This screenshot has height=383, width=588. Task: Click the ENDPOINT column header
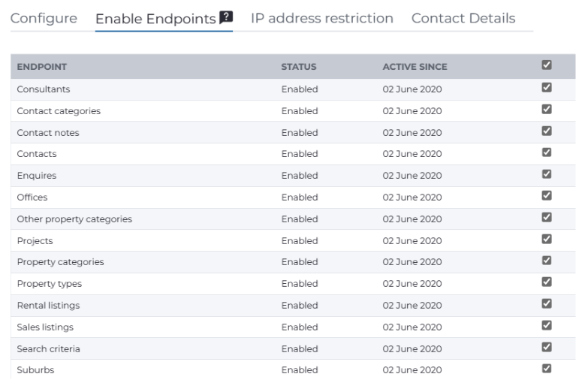tap(42, 67)
